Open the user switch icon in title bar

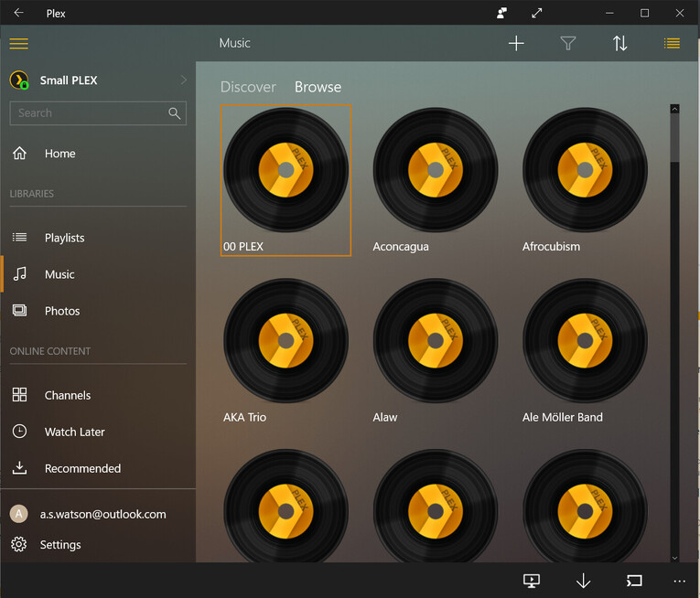click(501, 13)
